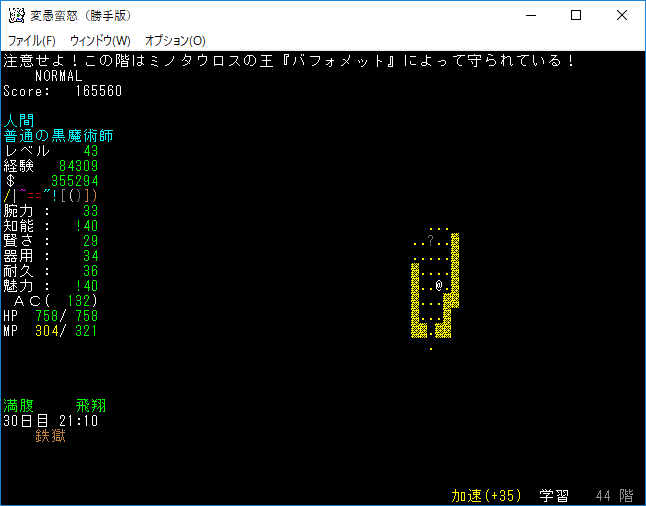Click the 飛翔 levitation status indicator
This screenshot has height=506, width=646.
pyautogui.click(x=90, y=406)
